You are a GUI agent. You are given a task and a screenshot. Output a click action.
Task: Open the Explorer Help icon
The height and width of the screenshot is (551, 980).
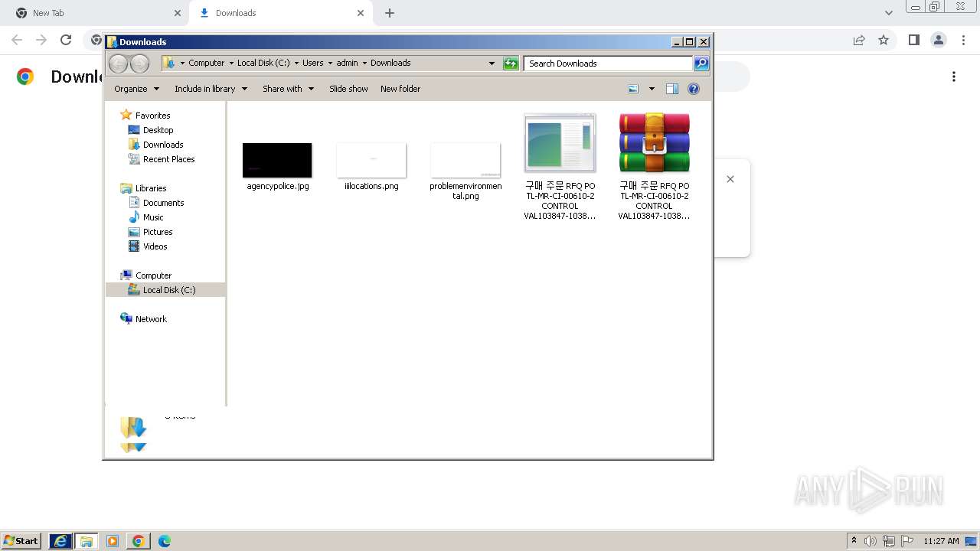(x=694, y=89)
